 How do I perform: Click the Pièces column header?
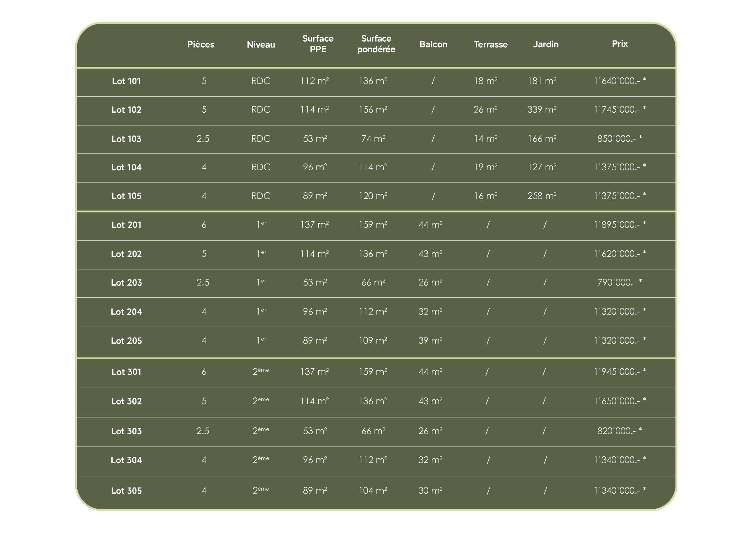(x=201, y=45)
